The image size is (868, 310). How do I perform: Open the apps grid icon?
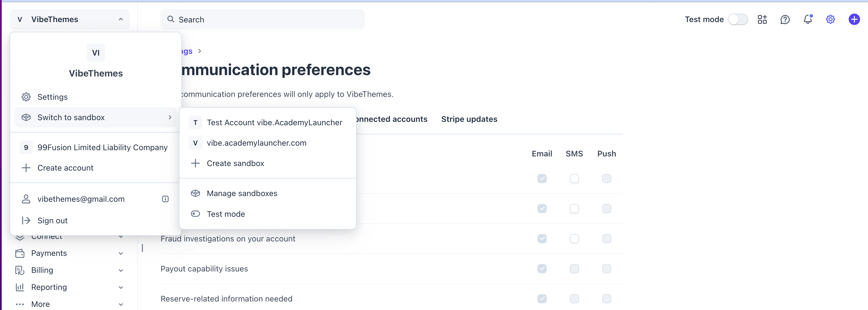click(762, 20)
